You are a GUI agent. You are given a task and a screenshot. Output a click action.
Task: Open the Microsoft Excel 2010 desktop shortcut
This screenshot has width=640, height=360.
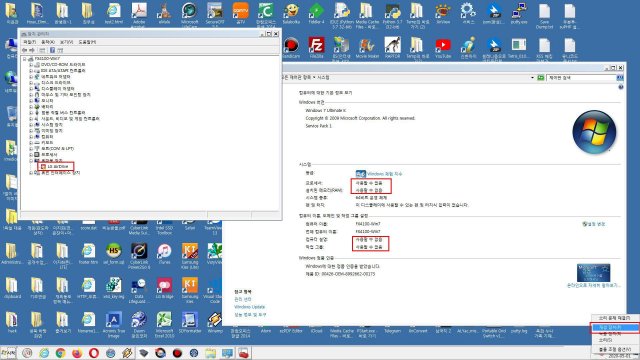(164, 324)
